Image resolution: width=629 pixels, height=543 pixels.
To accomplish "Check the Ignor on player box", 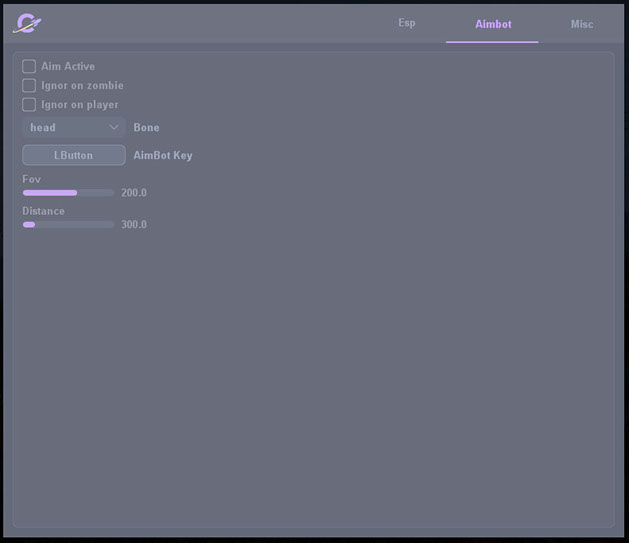I will pos(29,104).
